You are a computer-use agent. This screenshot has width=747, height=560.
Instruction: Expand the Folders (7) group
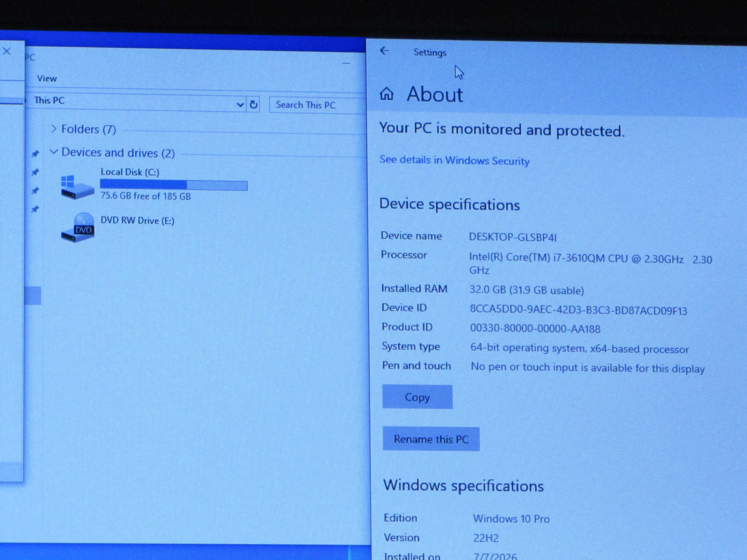[54, 129]
